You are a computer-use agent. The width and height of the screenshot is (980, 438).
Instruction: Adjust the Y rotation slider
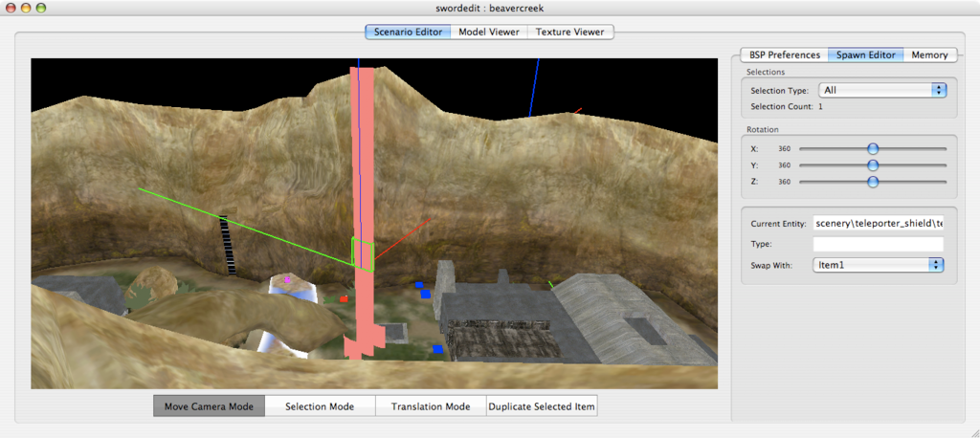pos(873,164)
